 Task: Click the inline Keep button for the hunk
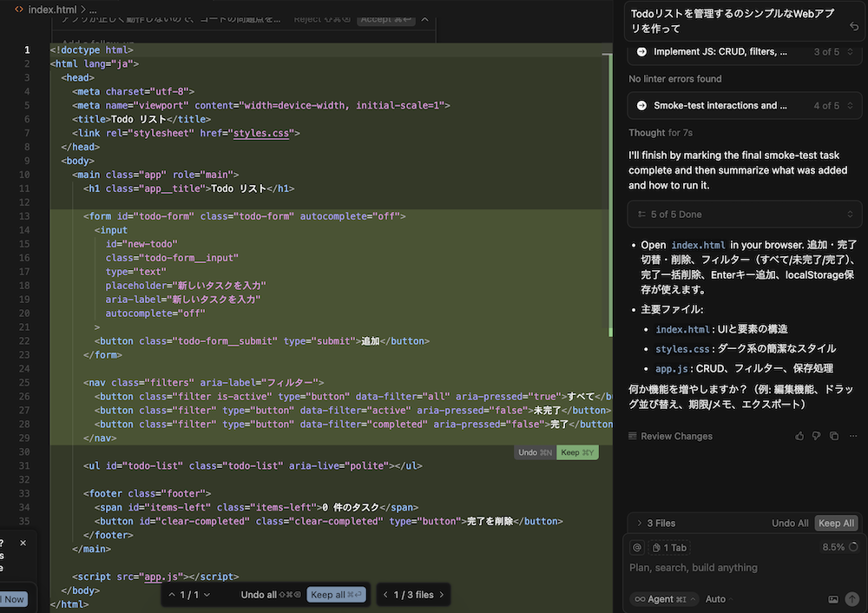coord(577,452)
